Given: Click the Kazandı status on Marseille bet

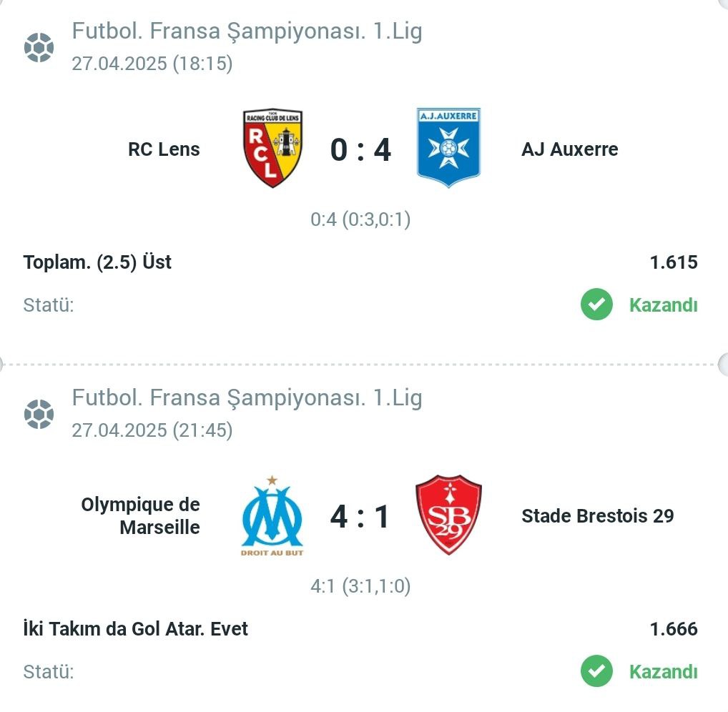Looking at the screenshot, I should (664, 672).
